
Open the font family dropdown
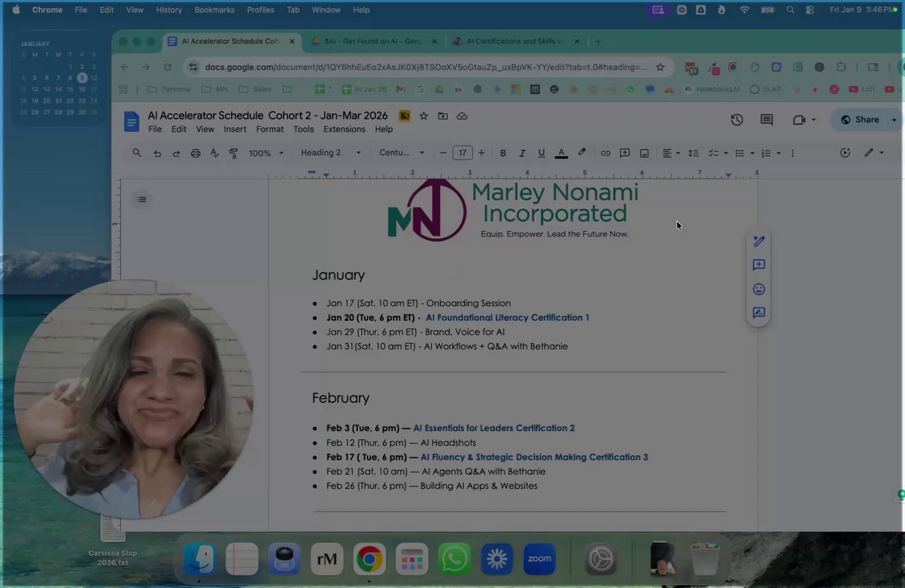(402, 153)
